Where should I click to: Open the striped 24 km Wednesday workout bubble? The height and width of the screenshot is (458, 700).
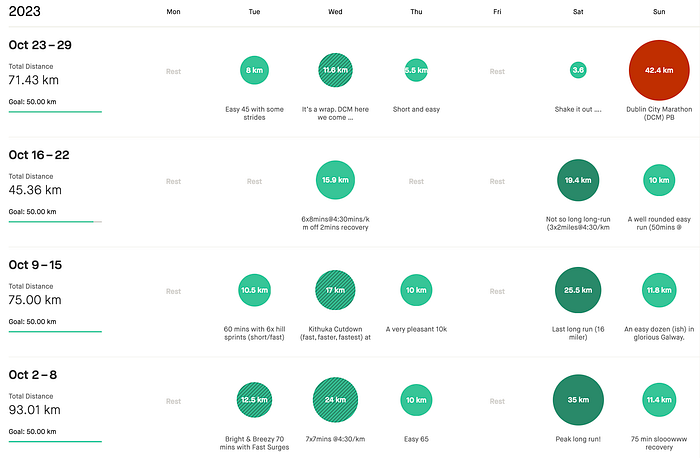point(335,400)
